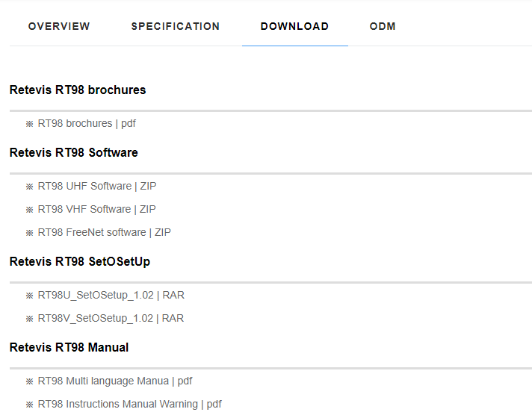532x418 pixels.
Task: Download RT98 UHF Software ZIP
Action: [x=96, y=186]
